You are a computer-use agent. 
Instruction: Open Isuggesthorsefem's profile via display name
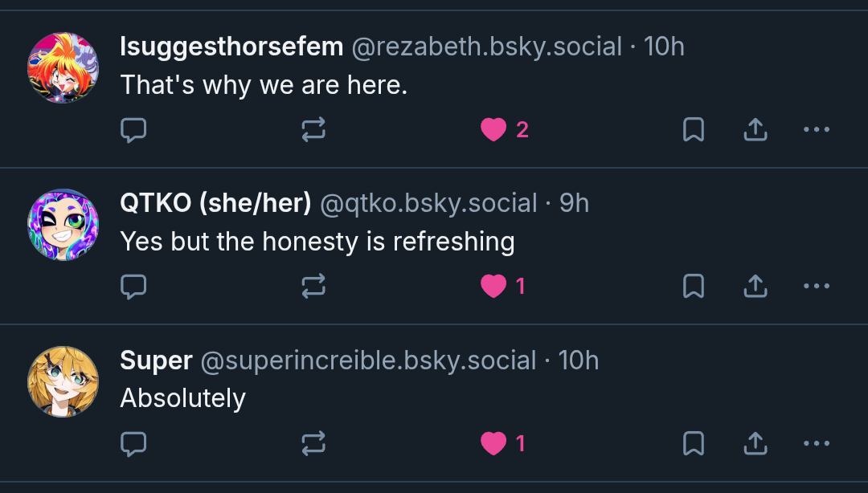(231, 47)
